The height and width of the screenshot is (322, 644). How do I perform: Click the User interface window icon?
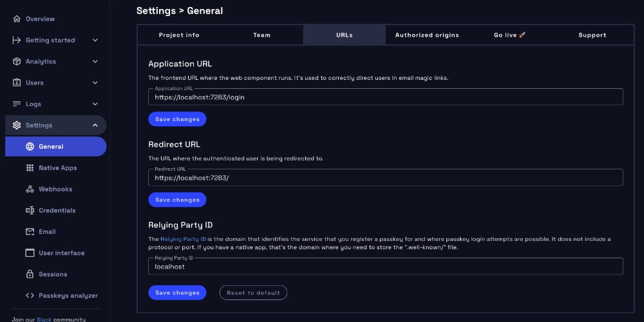(x=30, y=253)
